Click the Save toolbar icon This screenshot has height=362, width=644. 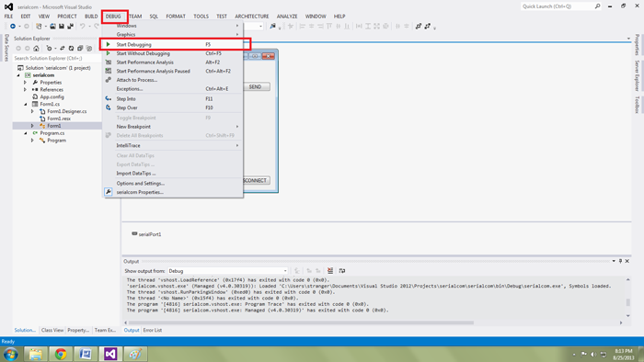coord(62,27)
